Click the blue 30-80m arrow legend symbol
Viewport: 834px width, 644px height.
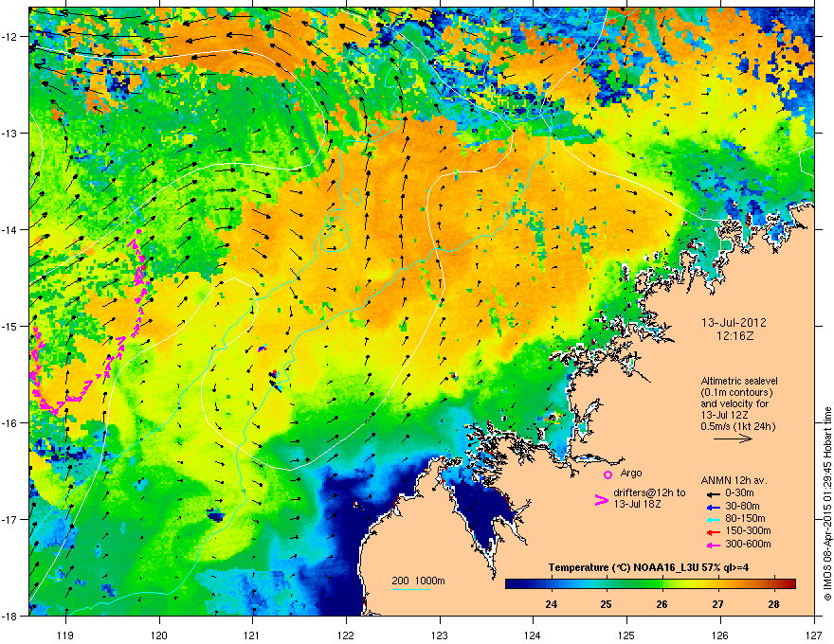(713, 507)
